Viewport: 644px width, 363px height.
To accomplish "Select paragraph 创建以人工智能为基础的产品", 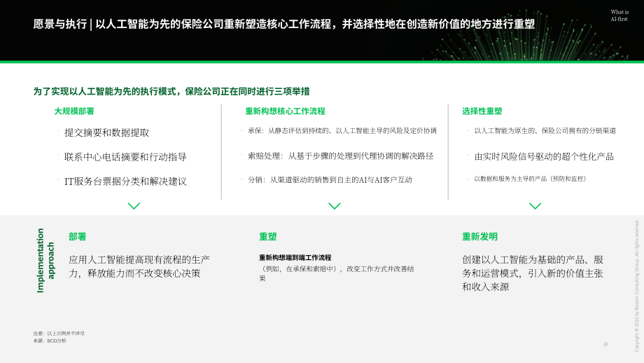I will (x=533, y=273).
